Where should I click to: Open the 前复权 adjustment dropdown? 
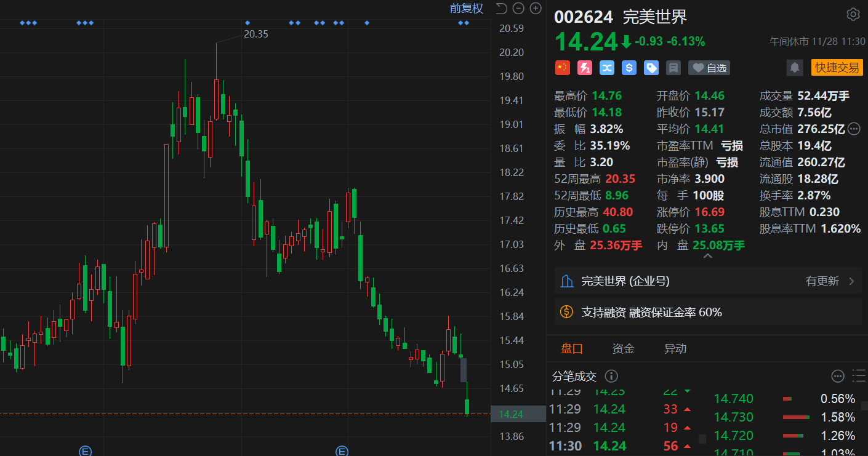pyautogui.click(x=466, y=8)
